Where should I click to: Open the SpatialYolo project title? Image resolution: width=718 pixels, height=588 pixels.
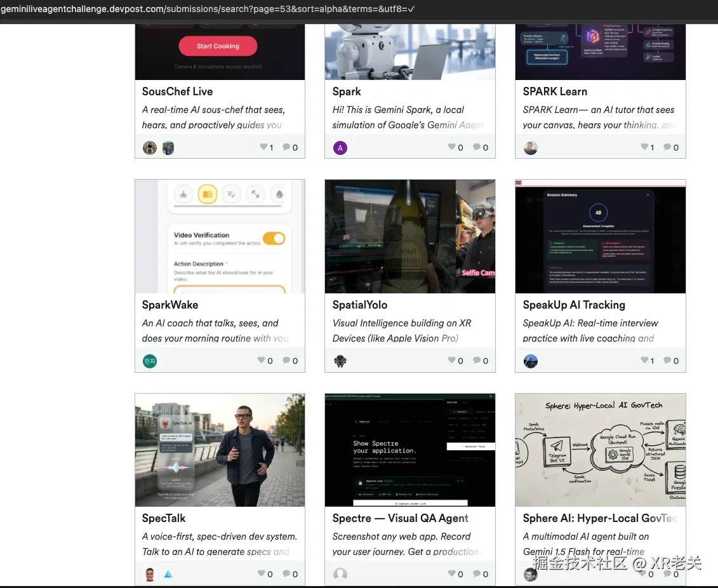360,305
